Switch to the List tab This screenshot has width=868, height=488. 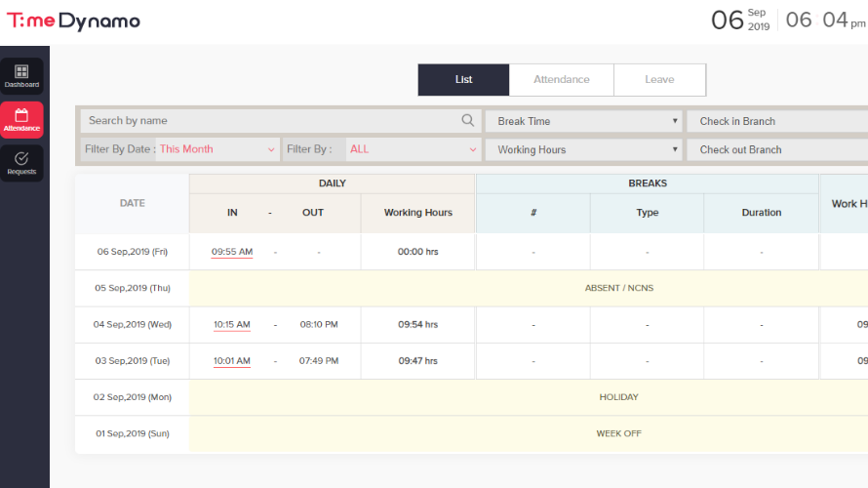pos(463,80)
